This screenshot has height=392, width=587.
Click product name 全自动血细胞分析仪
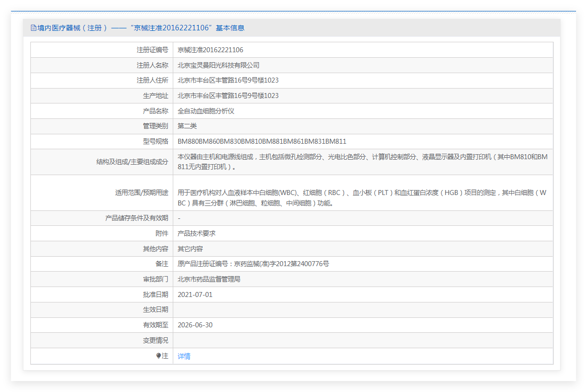(x=206, y=111)
